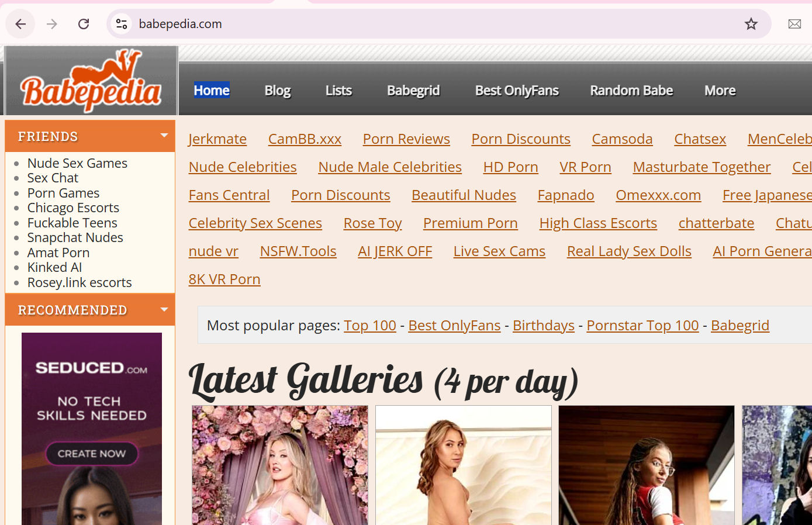Image resolution: width=812 pixels, height=525 pixels.
Task: Click the CREATE NOW button in the ad
Action: (92, 454)
